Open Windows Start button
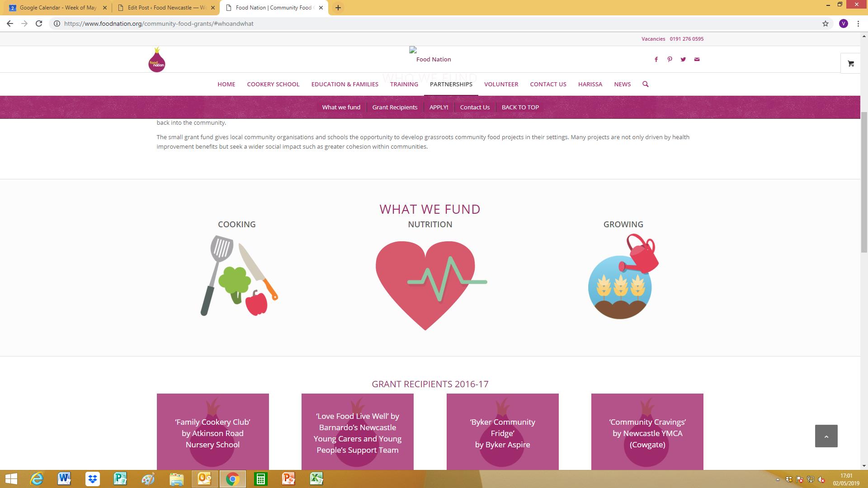Screen dimensions: 868x488 click(x=11, y=479)
